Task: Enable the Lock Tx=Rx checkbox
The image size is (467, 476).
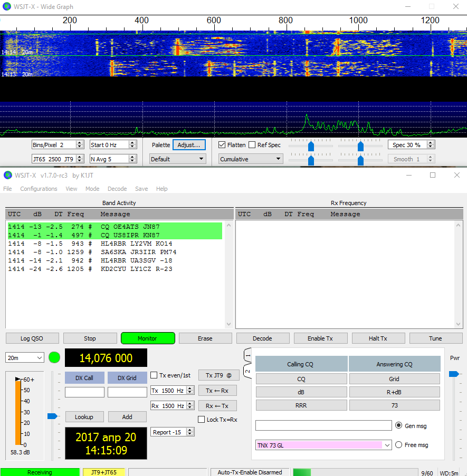Action: point(201,420)
